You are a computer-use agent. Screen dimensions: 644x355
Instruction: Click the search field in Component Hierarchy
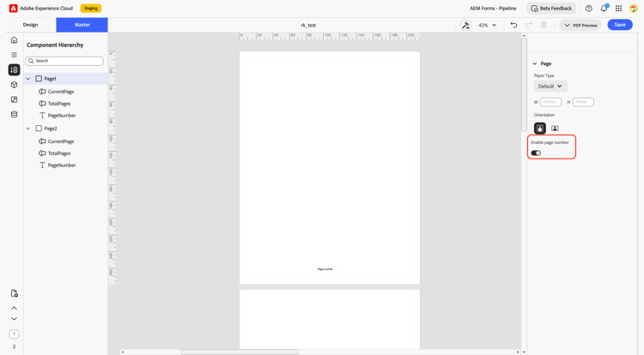(x=64, y=61)
